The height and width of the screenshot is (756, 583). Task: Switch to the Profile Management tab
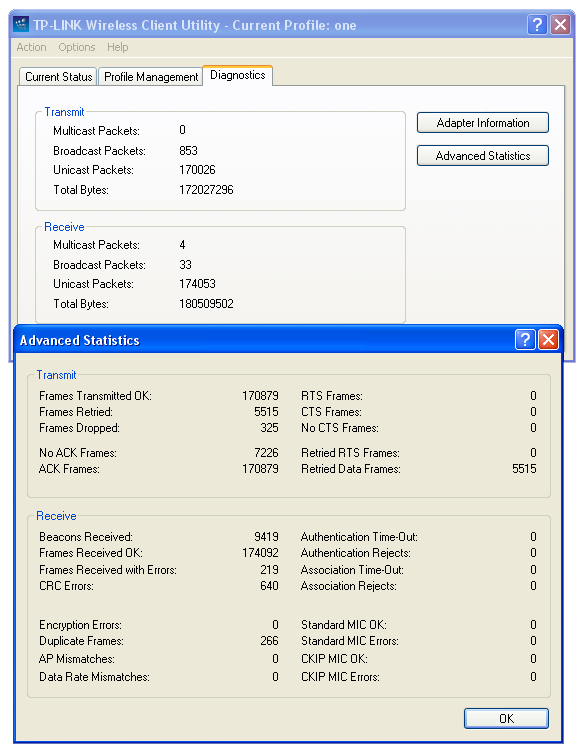(x=151, y=77)
